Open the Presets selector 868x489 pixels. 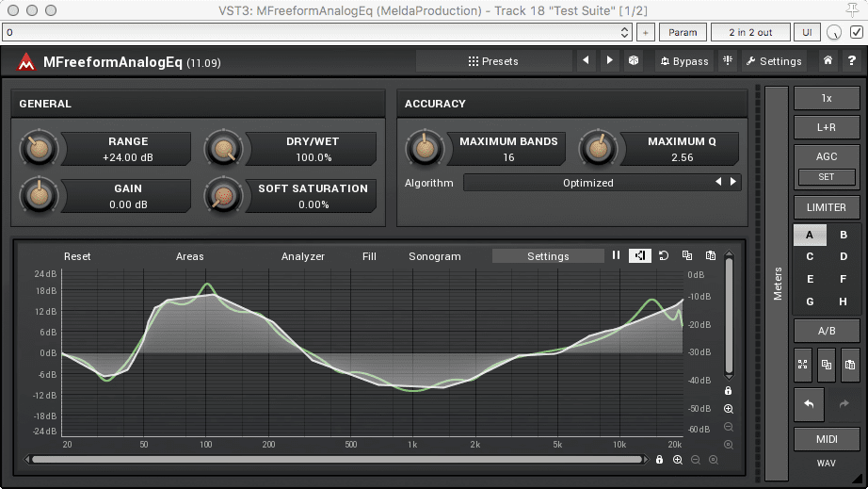493,61
